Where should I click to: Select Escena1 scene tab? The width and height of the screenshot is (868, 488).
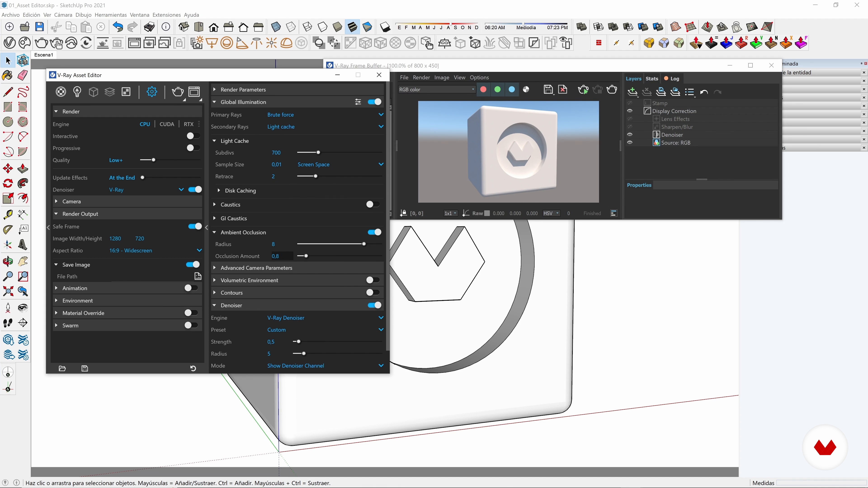pos(44,55)
